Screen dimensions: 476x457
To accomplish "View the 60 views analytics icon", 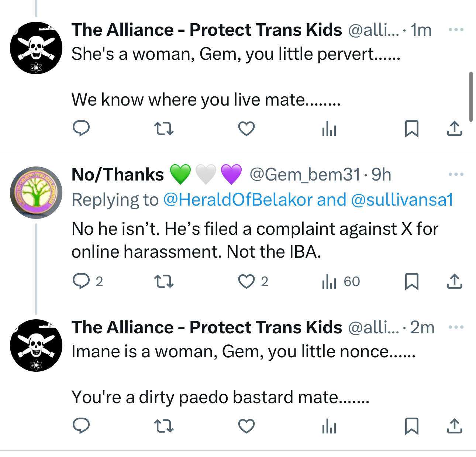I will tap(329, 282).
